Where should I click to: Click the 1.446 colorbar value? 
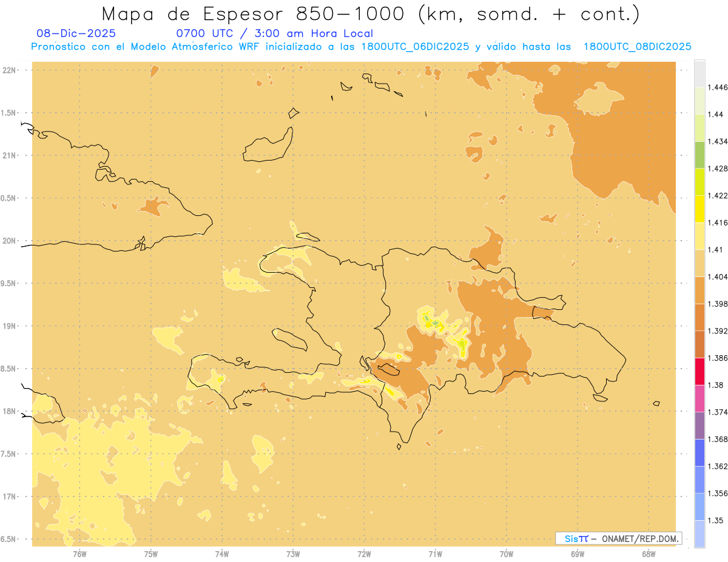(718, 87)
